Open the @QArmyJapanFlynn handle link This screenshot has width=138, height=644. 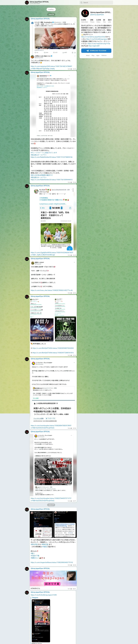[x=97, y=15]
